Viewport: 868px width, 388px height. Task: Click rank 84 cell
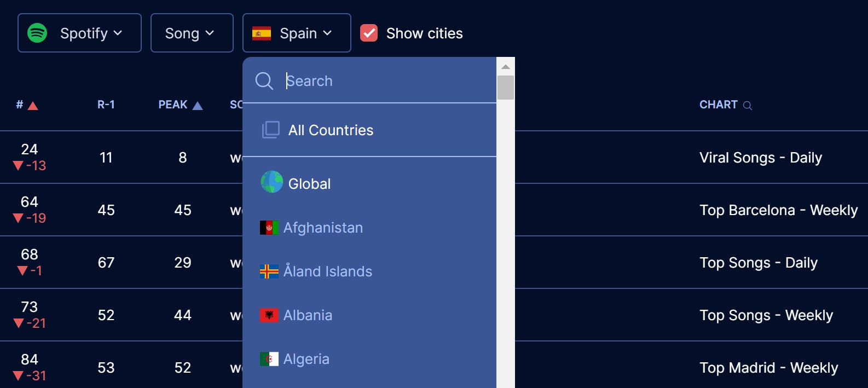click(30, 360)
